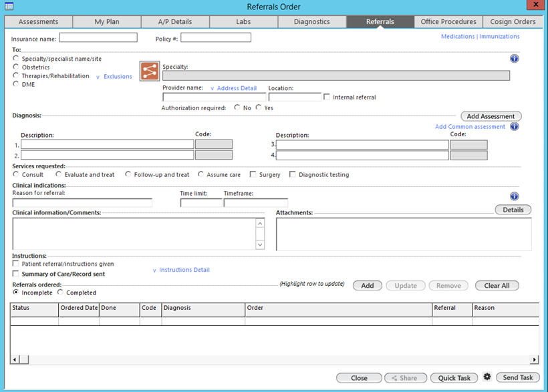Check Summary of Care/Record sent
Viewport: 548px width, 392px height.
point(15,274)
